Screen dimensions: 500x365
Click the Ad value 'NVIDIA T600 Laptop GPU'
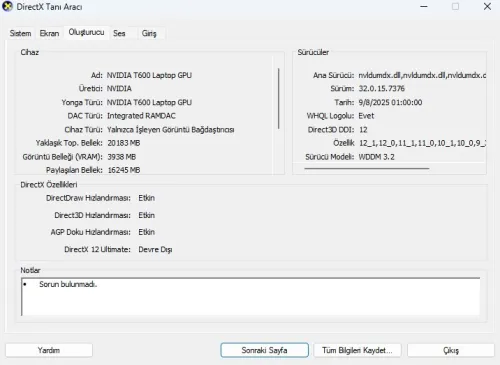(149, 75)
